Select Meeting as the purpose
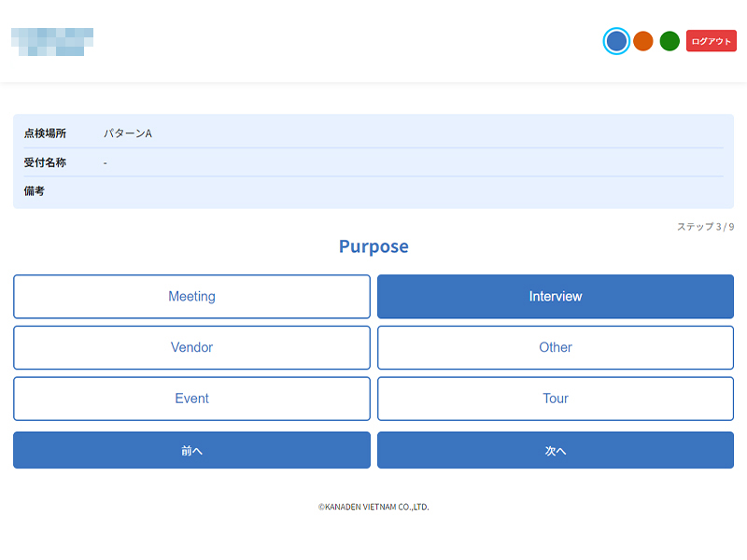The image size is (747, 560). click(191, 297)
